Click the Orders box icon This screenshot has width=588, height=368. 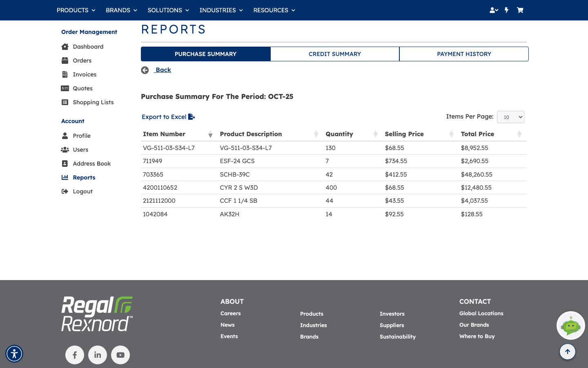pos(65,61)
